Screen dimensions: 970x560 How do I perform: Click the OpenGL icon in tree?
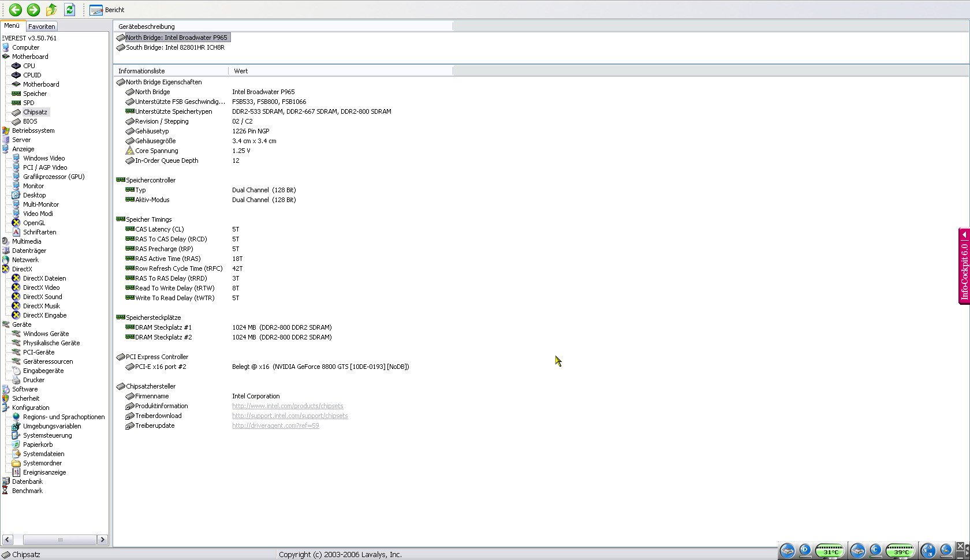coord(16,223)
